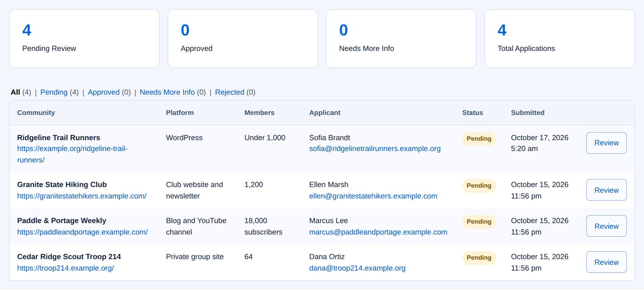Click Pending badge in Ridgeline Trail Runners row
The width and height of the screenshot is (644, 290).
[x=479, y=139]
